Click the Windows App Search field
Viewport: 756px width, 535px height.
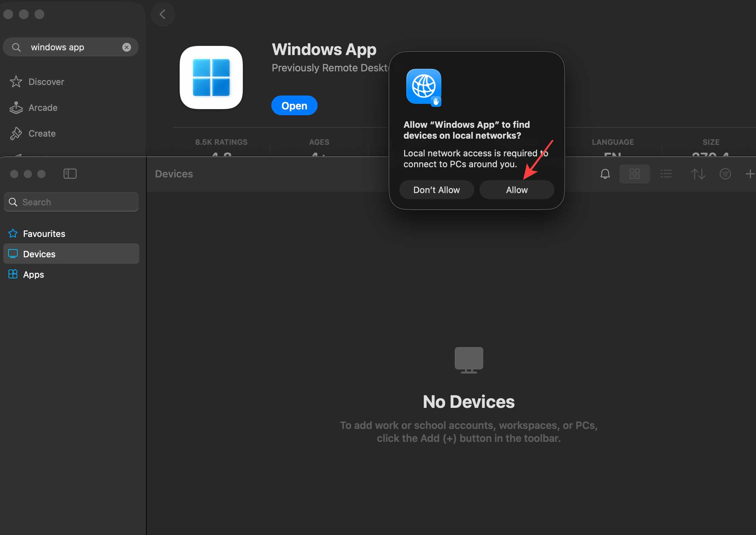click(71, 202)
